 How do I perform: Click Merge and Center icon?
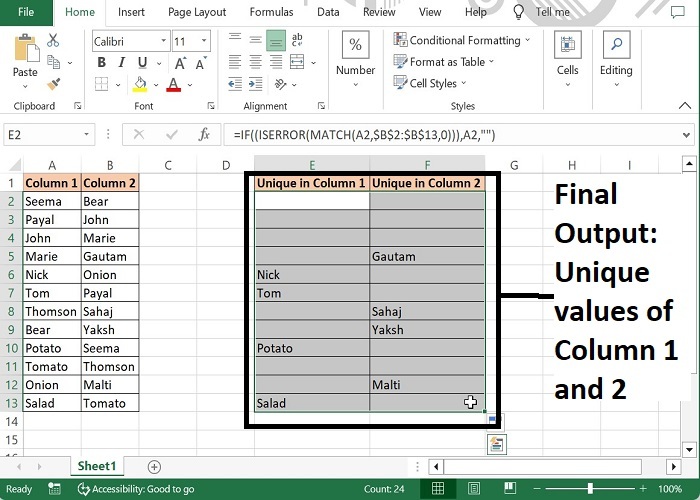coord(297,62)
